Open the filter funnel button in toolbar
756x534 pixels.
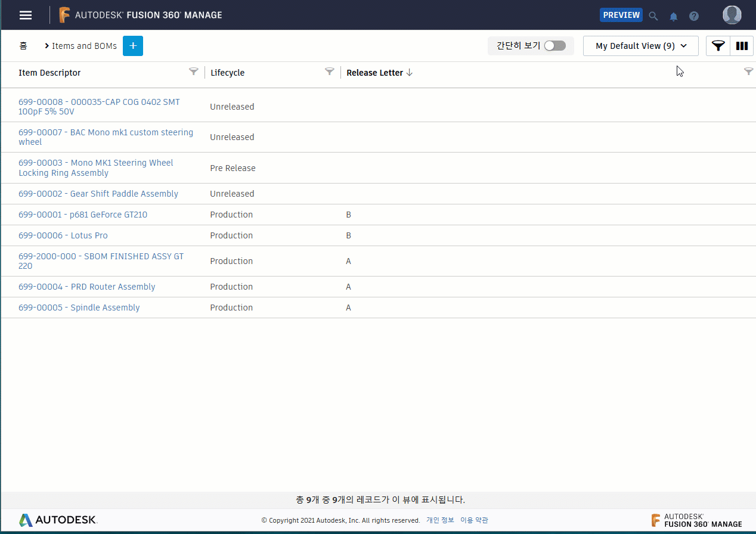coord(718,46)
